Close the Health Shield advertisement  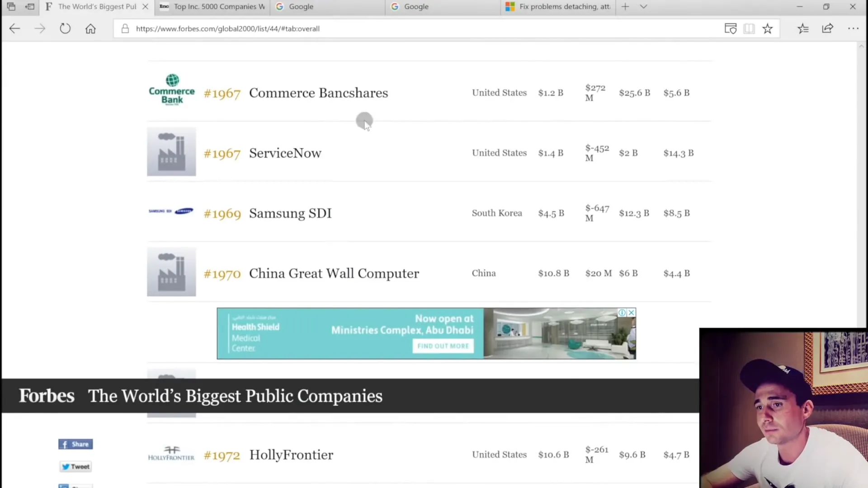(x=632, y=313)
